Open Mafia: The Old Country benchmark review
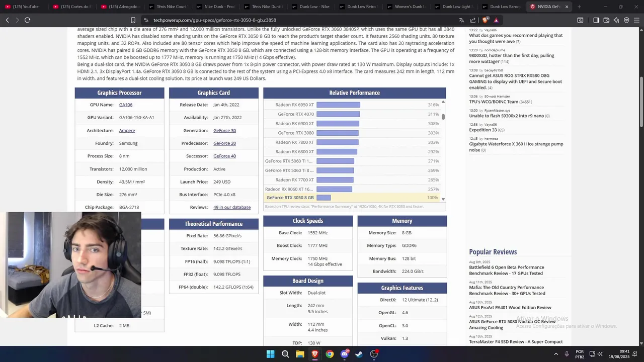The height and width of the screenshot is (362, 644). 507,291
